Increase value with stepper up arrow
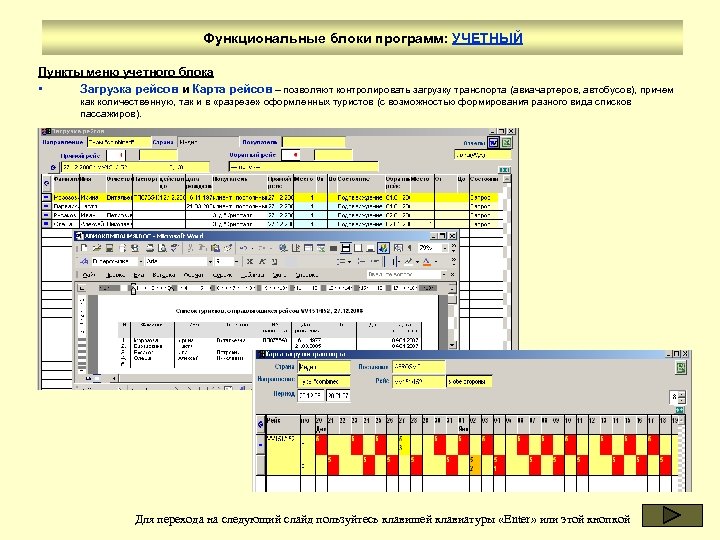720x540 pixels. point(682,394)
